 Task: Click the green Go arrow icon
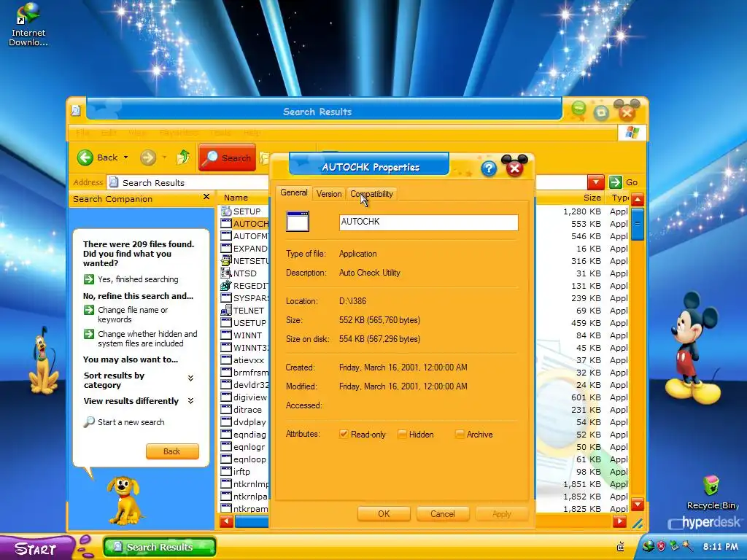pyautogui.click(x=615, y=182)
